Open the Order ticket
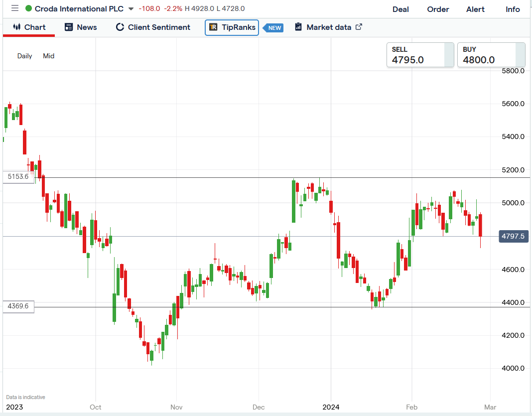Viewport: 532px width, 416px height. click(438, 9)
